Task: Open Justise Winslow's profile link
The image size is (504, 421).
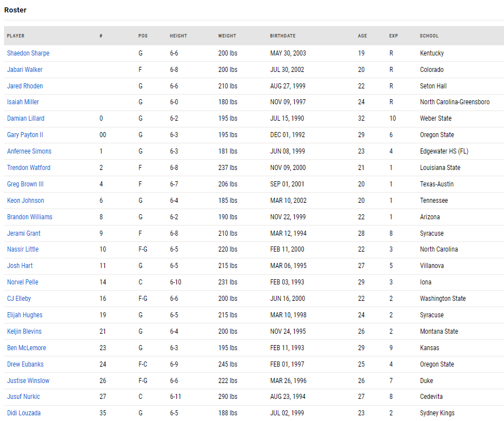Action: pos(28,381)
